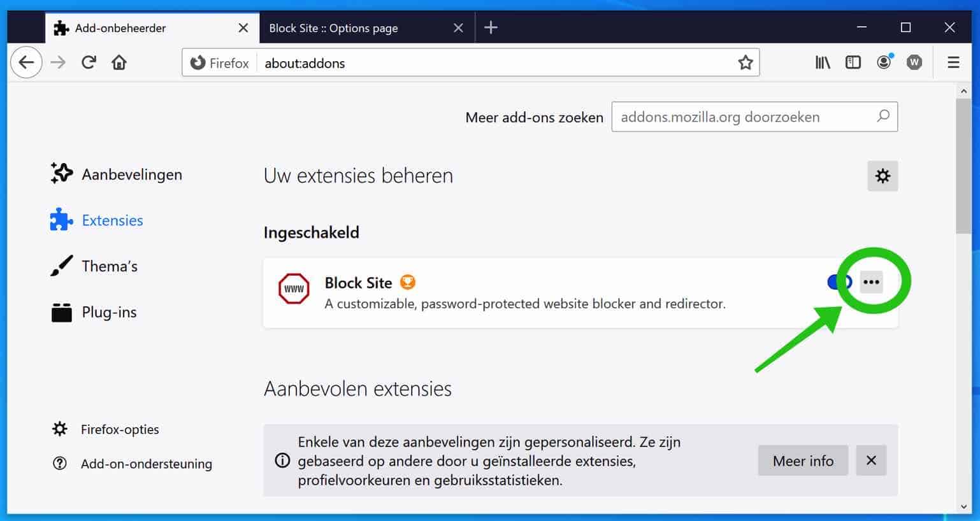Click the Meer info button
This screenshot has height=521, width=980.
pyautogui.click(x=803, y=460)
